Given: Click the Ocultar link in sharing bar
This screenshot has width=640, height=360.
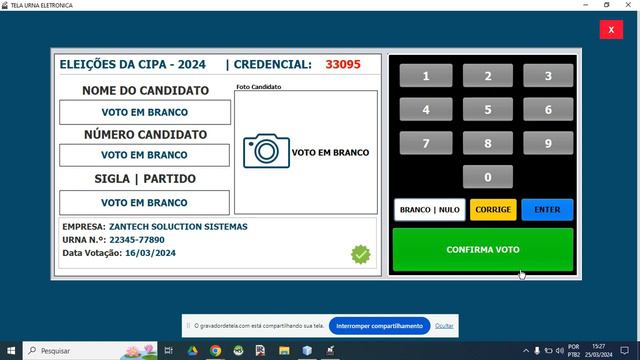Looking at the screenshot, I should coord(444,326).
